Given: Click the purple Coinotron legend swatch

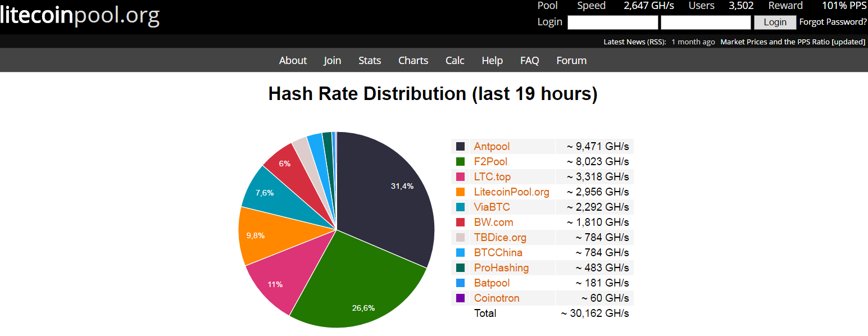Looking at the screenshot, I should click(x=461, y=298).
